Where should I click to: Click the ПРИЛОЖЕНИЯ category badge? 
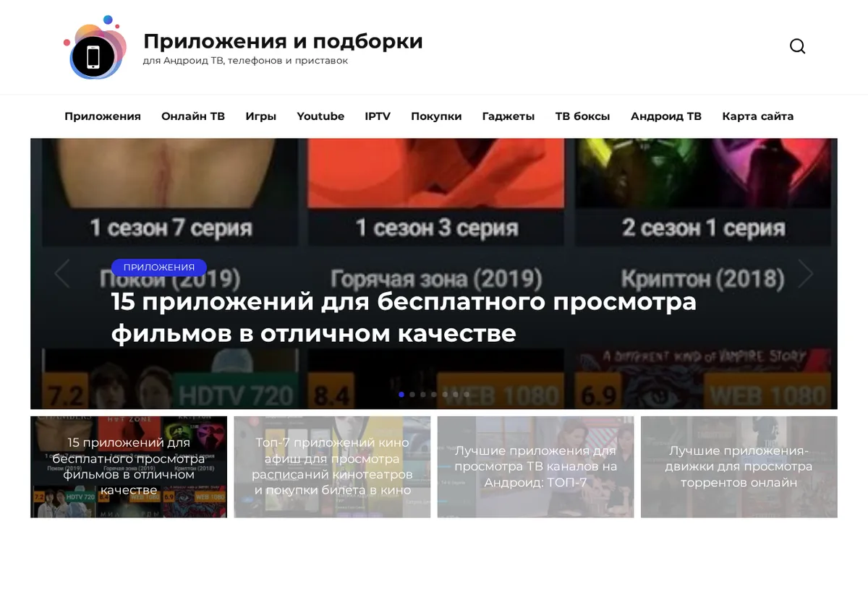[159, 267]
